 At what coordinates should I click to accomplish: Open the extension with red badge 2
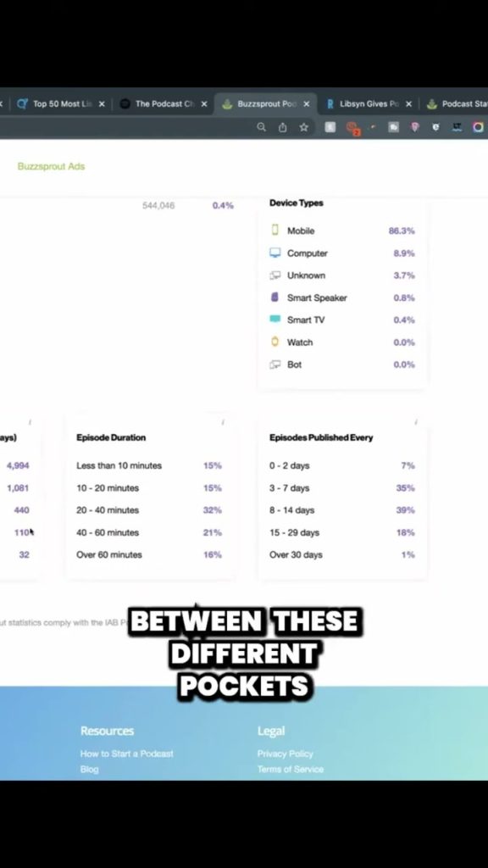352,128
